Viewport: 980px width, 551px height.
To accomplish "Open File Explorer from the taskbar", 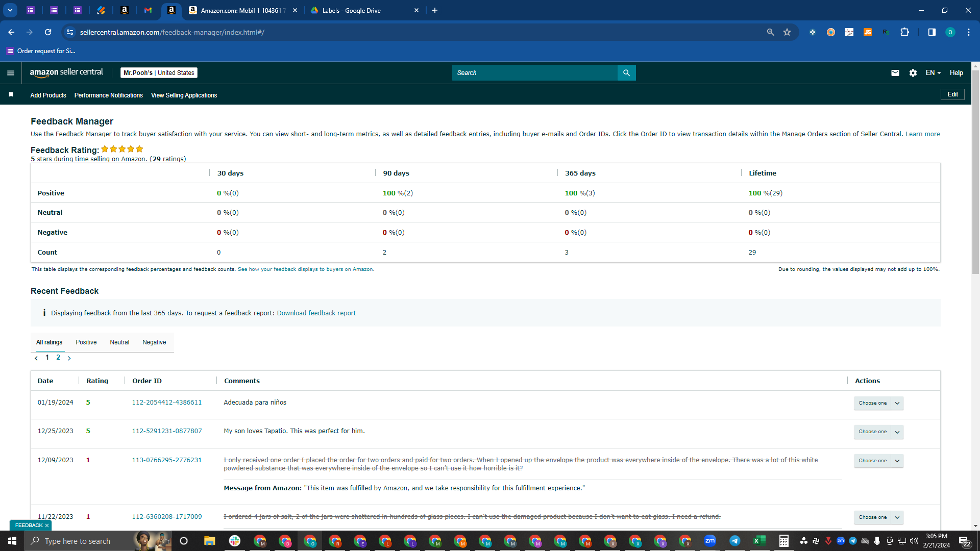I will coord(209,541).
